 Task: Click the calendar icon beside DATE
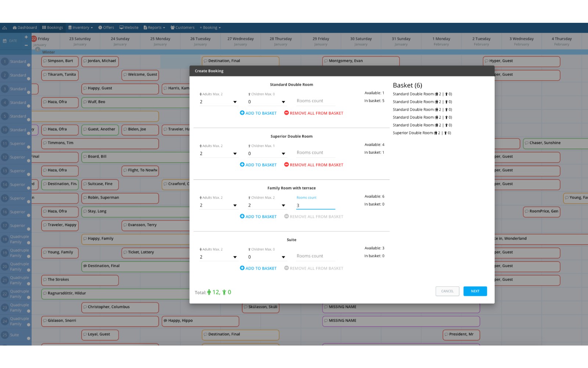(x=5, y=40)
